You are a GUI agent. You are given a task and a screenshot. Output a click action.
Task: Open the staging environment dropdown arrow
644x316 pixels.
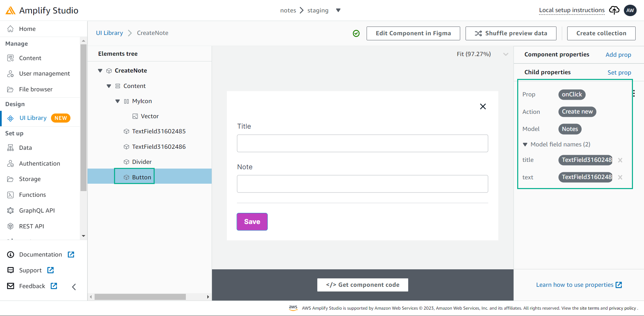(338, 10)
